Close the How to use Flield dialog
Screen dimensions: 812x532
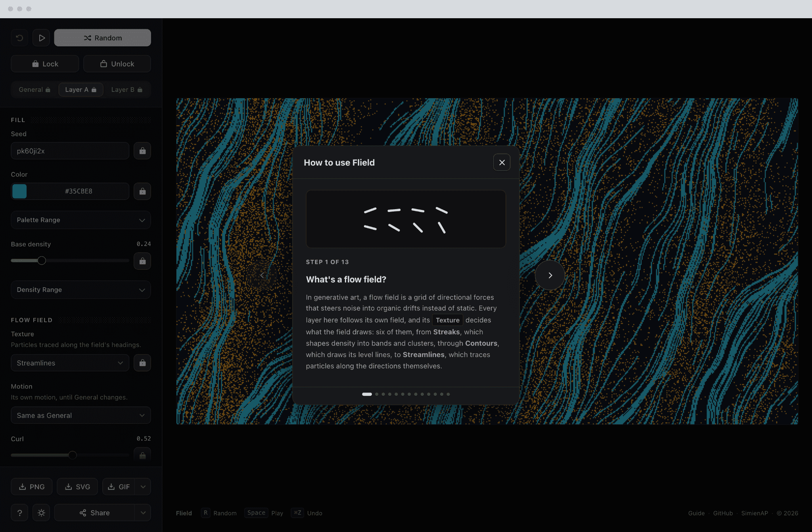502,162
